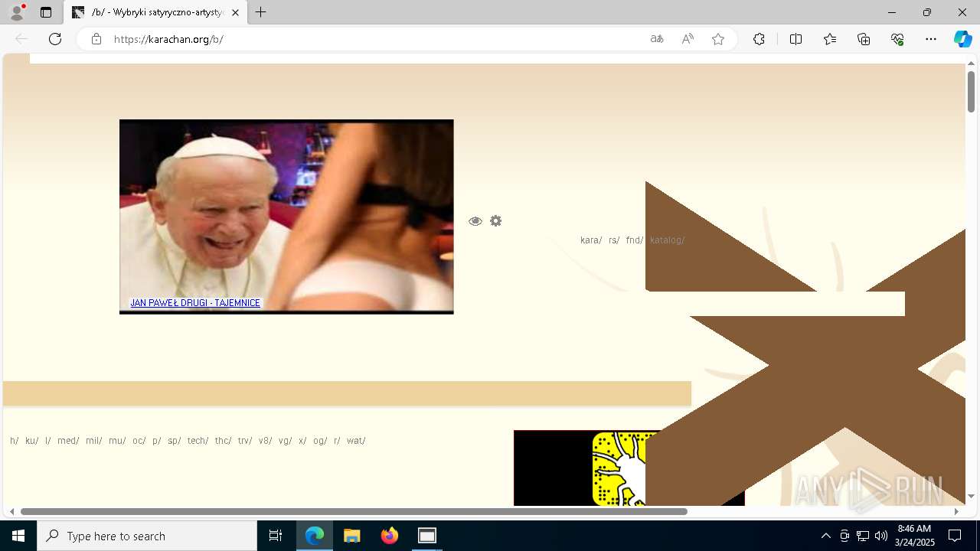The width and height of the screenshot is (980, 551).
Task: Click the yellow Snapchat code image
Action: [x=620, y=468]
